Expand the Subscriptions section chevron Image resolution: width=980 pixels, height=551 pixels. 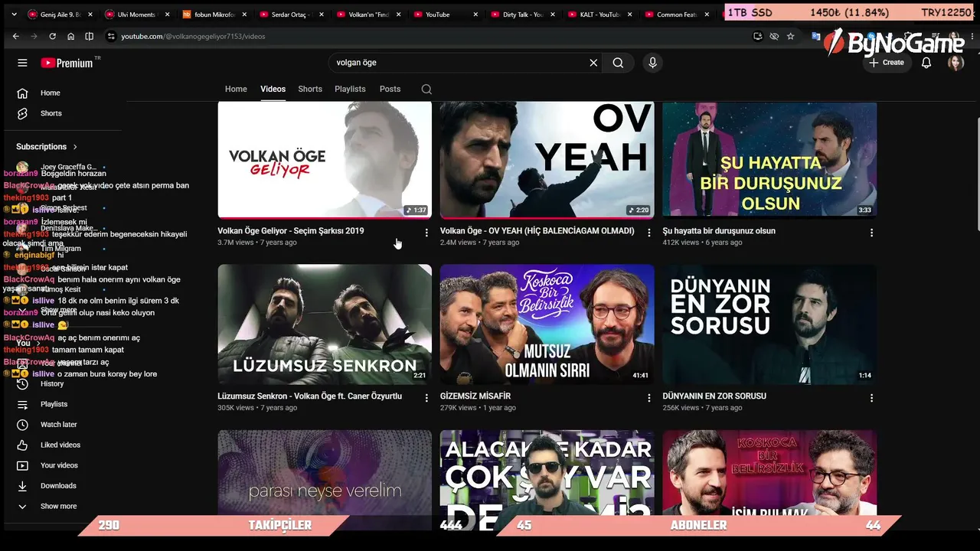pyautogui.click(x=75, y=147)
